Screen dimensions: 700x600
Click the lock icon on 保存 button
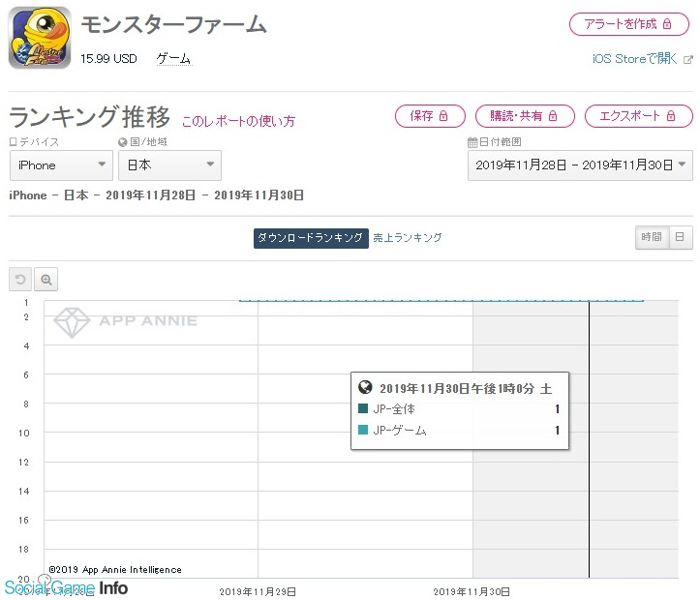coord(443,116)
